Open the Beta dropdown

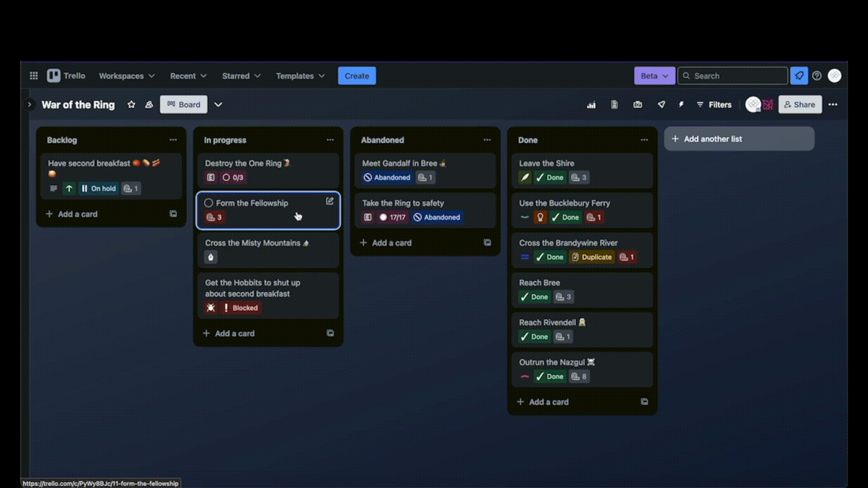pos(654,76)
